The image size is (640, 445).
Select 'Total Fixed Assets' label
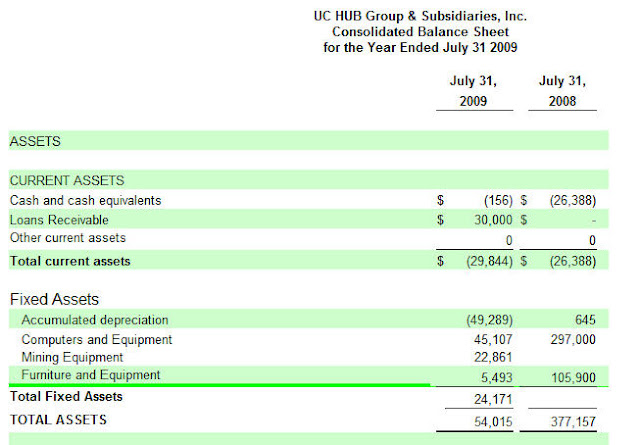point(66,396)
